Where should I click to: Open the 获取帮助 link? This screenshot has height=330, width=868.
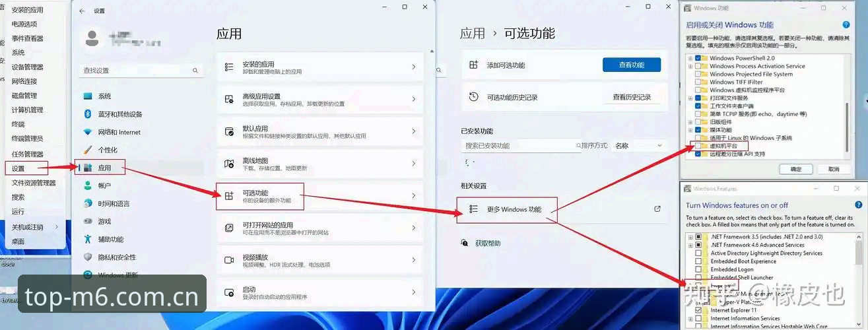click(x=488, y=243)
